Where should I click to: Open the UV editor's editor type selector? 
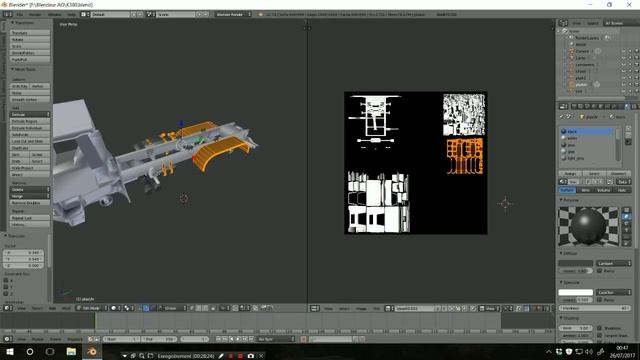315,309
